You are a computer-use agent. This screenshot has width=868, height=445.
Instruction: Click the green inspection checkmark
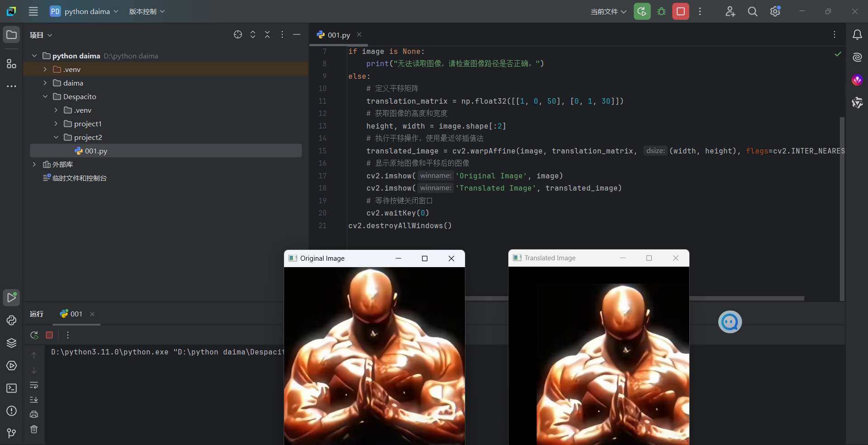pyautogui.click(x=838, y=54)
